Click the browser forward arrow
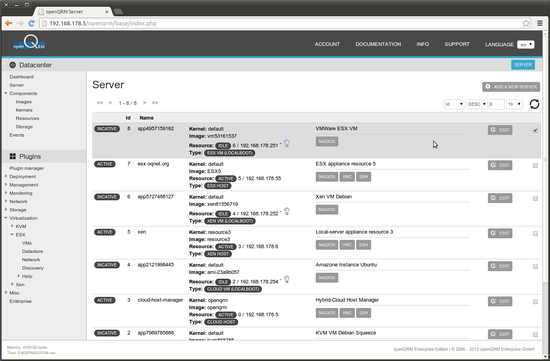The width and height of the screenshot is (550, 361). coord(20,23)
